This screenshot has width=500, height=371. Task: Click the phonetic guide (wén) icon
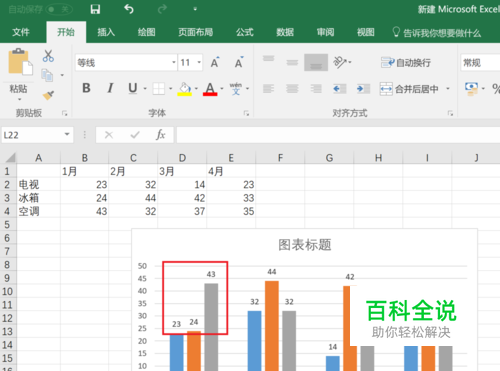click(x=236, y=89)
